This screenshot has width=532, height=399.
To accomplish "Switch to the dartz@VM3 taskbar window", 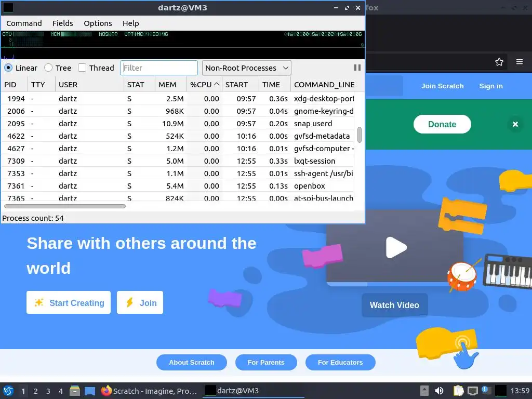I will click(x=254, y=391).
